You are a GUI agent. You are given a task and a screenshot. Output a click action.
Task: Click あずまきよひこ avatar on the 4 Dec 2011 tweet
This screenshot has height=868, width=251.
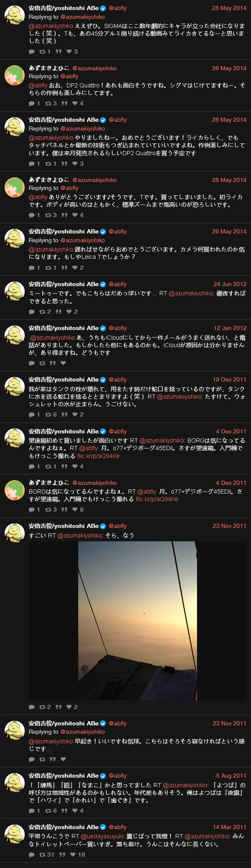pos(15,490)
